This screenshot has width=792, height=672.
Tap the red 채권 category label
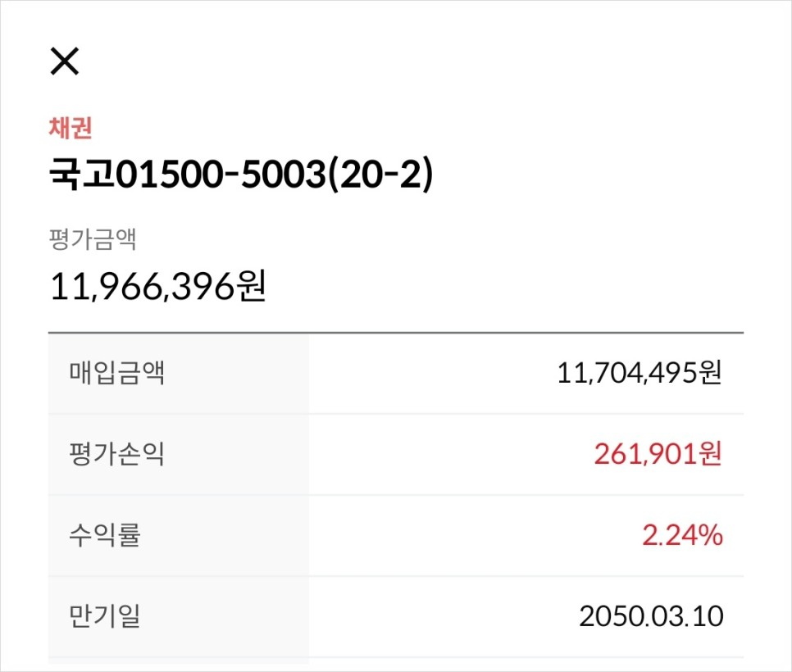pos(71,127)
